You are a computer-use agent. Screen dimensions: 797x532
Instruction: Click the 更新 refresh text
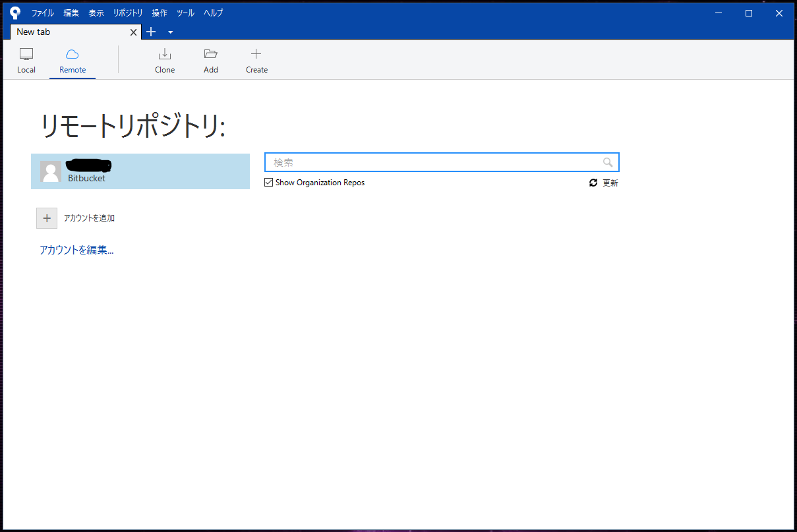(x=610, y=183)
